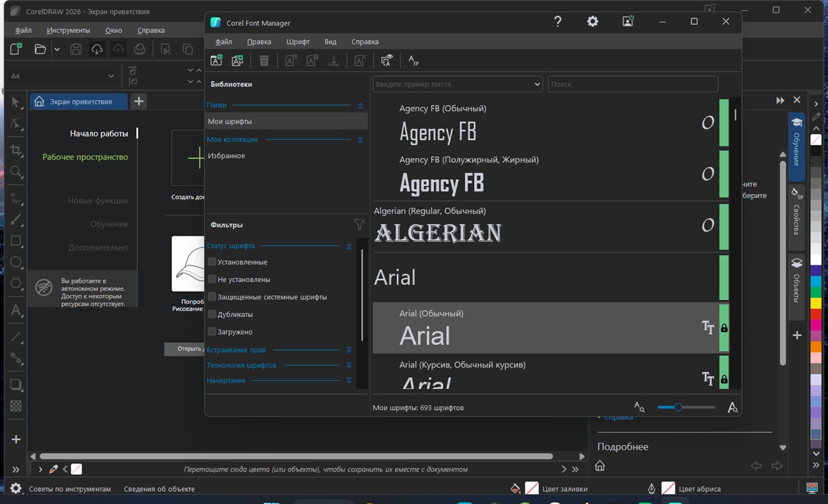Image resolution: width=828 pixels, height=504 pixels.
Task: Toggle the Защищенные системные шрифты checkbox
Action: (x=212, y=297)
